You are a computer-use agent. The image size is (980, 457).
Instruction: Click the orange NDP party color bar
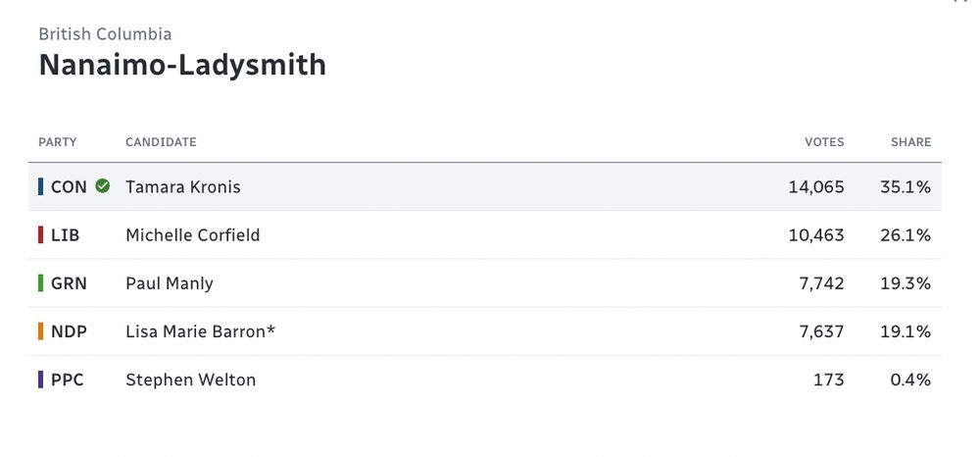pyautogui.click(x=40, y=331)
